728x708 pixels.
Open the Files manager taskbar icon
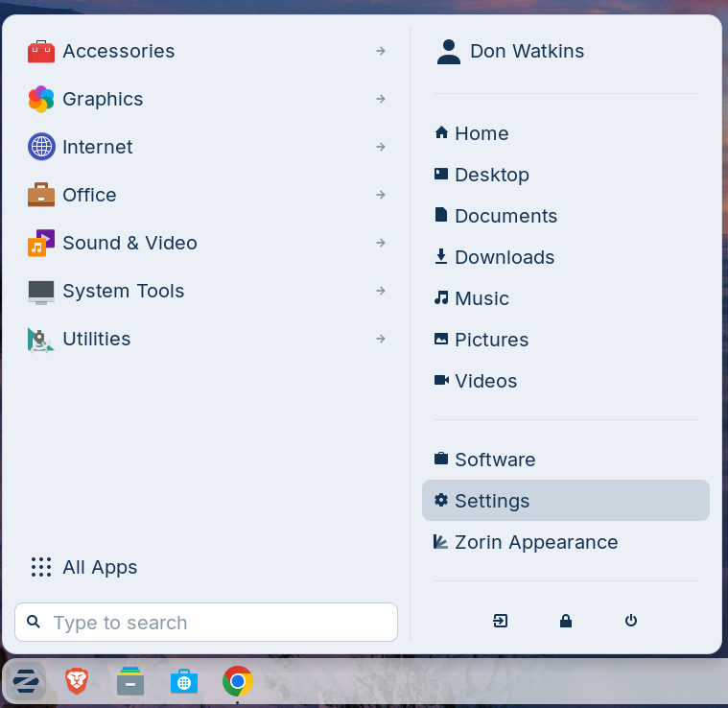pos(130,681)
